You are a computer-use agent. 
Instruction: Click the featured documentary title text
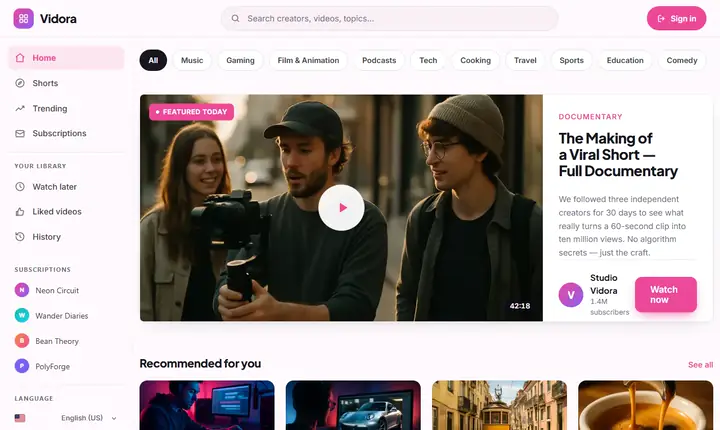pyautogui.click(x=618, y=155)
